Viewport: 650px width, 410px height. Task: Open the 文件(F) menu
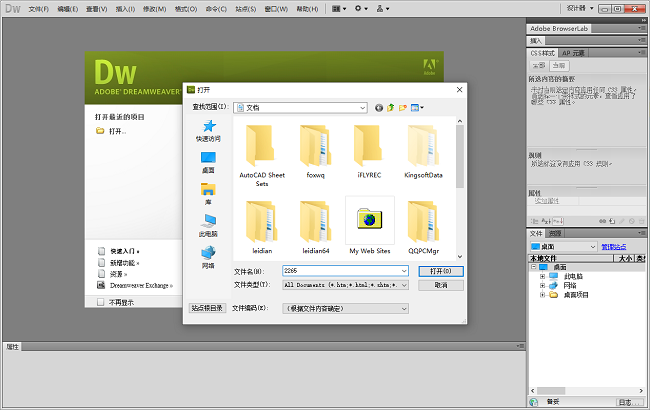tap(39, 8)
